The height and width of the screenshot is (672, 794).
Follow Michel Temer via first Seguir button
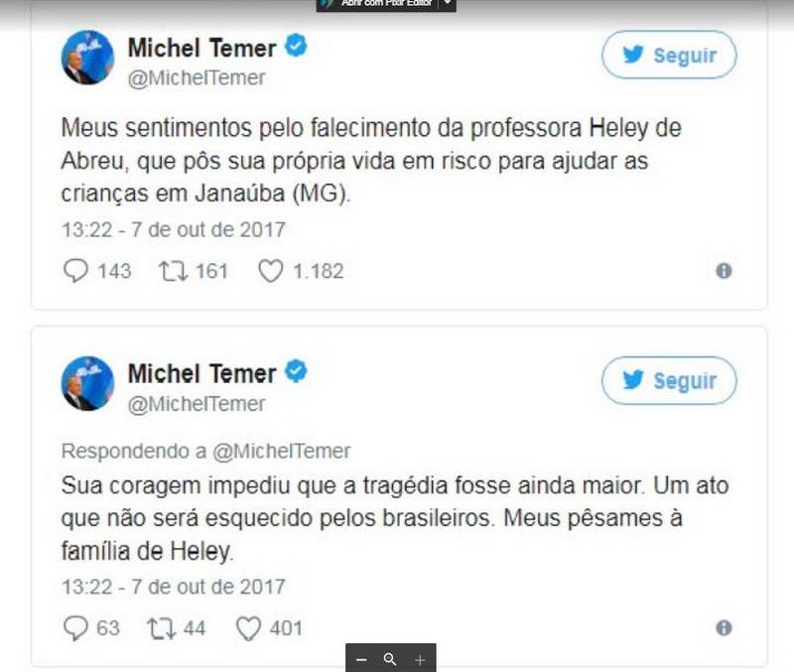click(x=669, y=55)
